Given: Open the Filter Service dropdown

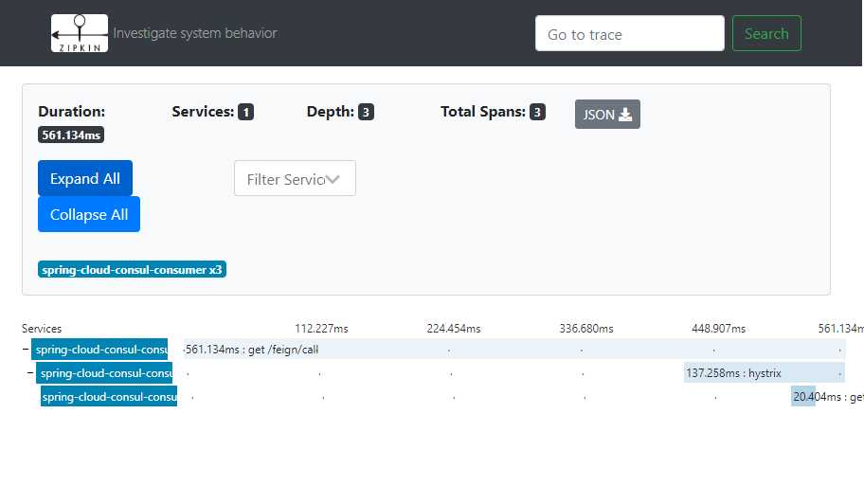Looking at the screenshot, I should (x=295, y=178).
